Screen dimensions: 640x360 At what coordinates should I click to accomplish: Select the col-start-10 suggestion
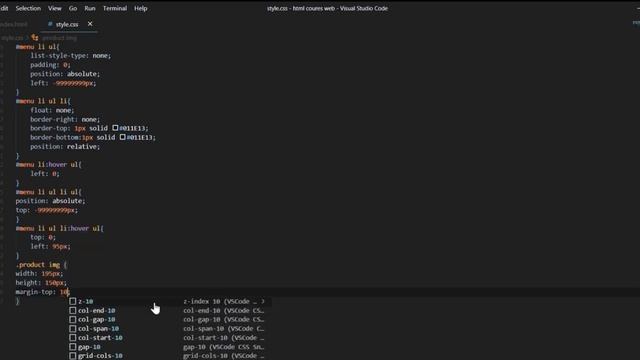(x=170, y=338)
